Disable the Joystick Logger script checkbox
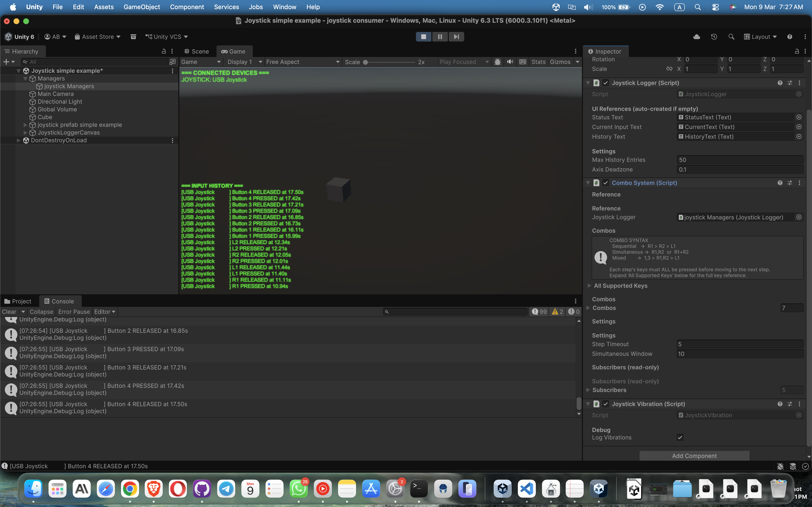Image resolution: width=812 pixels, height=507 pixels. (606, 83)
